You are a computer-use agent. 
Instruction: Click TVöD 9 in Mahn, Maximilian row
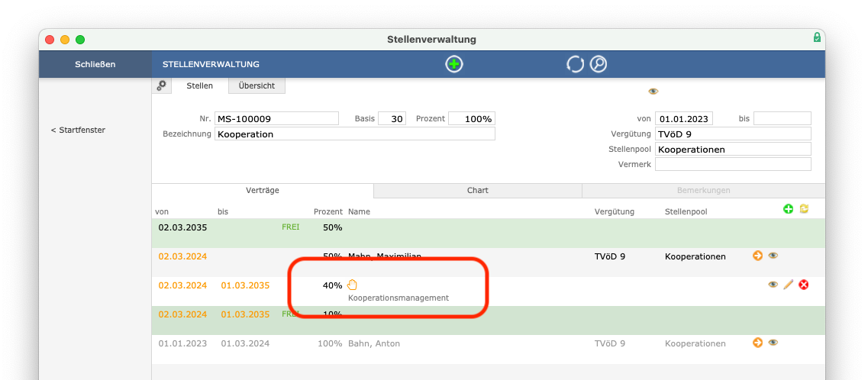[610, 256]
